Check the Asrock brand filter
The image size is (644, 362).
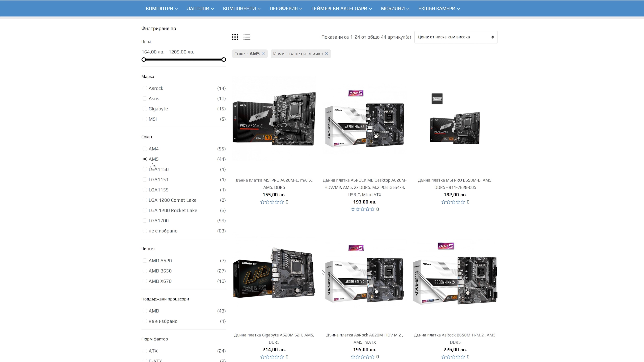coord(145,88)
